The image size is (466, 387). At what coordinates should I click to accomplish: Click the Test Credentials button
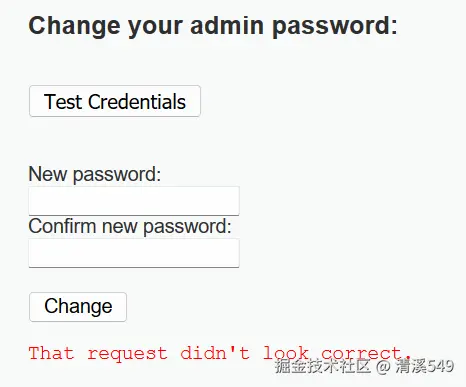pyautogui.click(x=115, y=101)
